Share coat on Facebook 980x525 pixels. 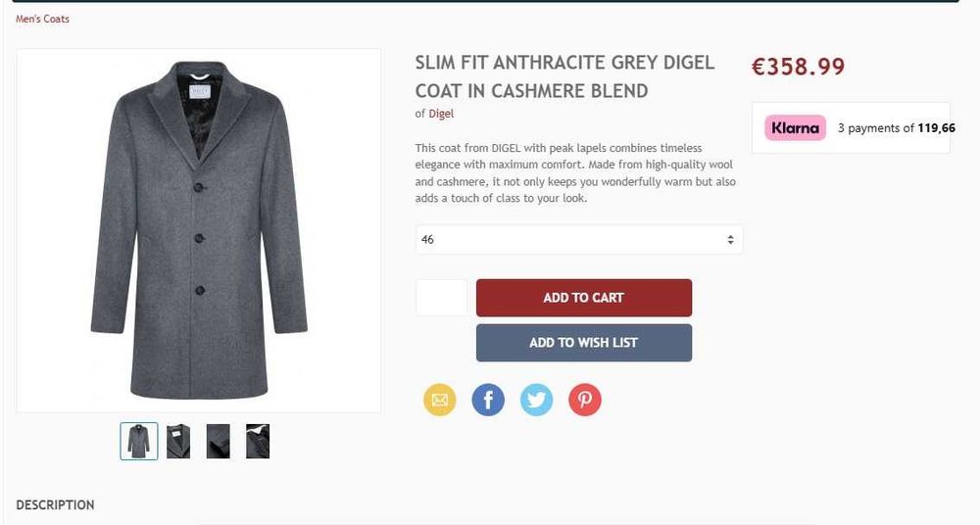(488, 400)
